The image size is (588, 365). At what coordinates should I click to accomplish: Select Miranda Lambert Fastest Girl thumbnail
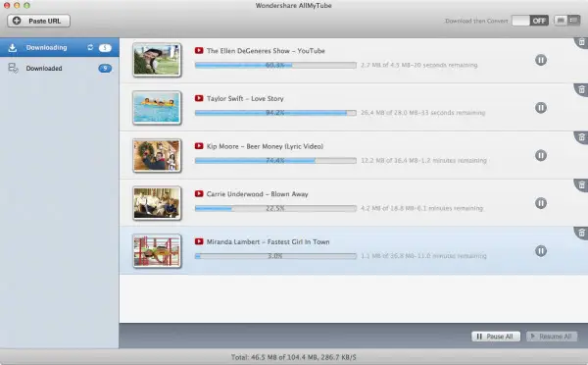point(157,250)
